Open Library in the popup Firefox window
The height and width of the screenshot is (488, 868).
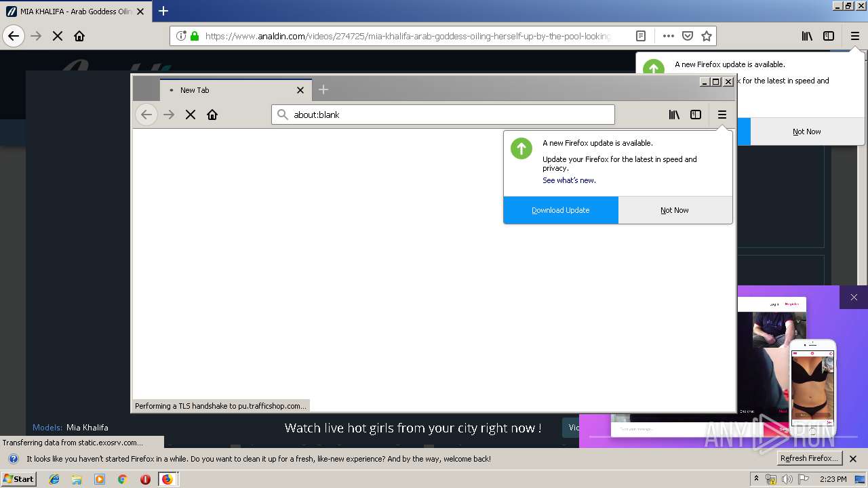674,115
